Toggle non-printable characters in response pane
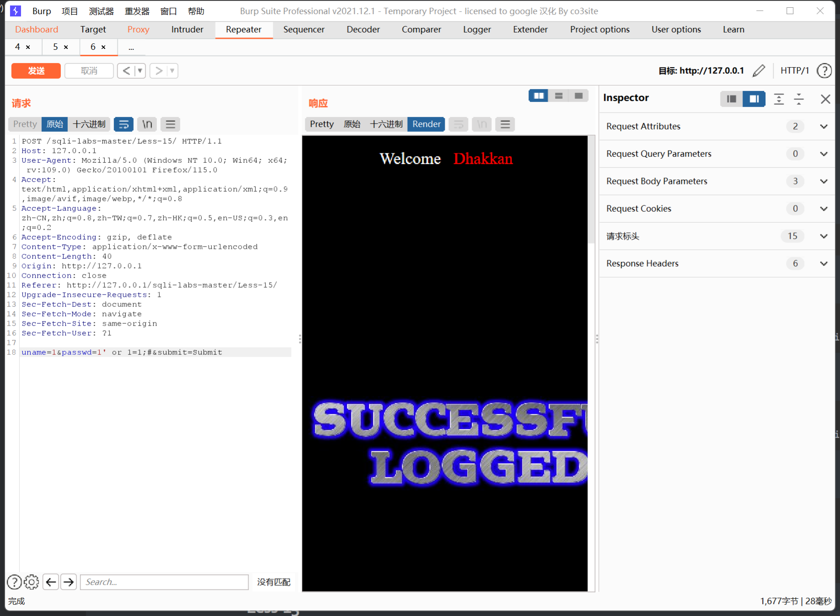Image resolution: width=840 pixels, height=616 pixels. 482,124
